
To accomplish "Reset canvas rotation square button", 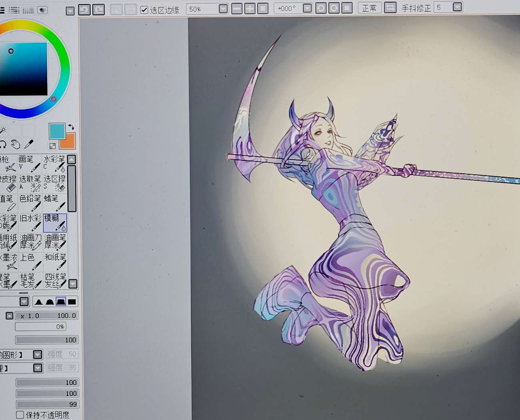I will tap(347, 8).
